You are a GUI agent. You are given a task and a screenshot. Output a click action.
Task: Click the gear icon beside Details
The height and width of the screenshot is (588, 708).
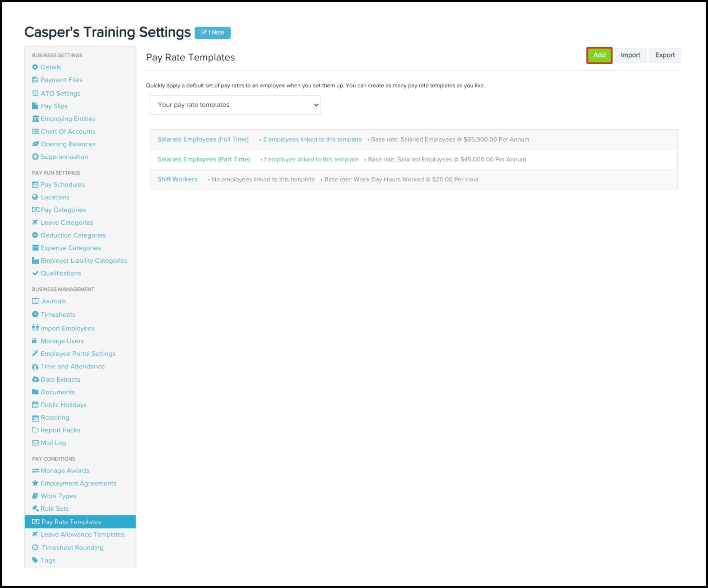35,67
